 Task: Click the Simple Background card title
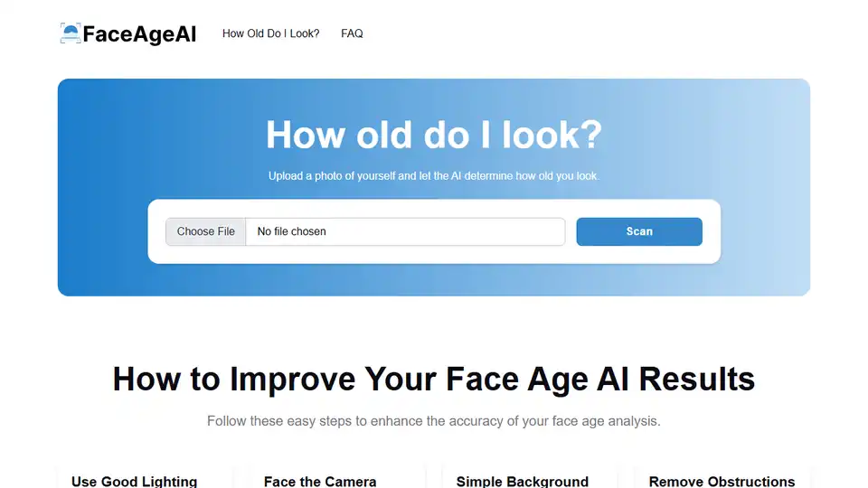coord(522,482)
